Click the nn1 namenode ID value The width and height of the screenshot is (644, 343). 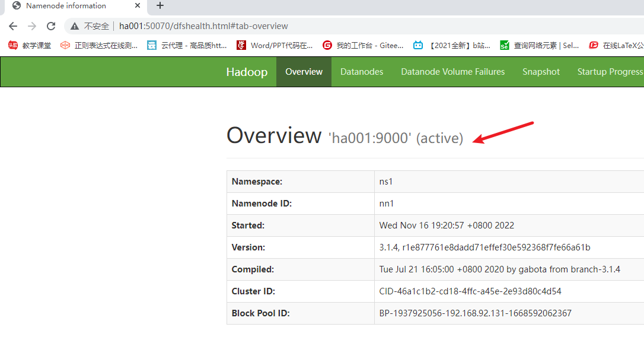(x=387, y=204)
